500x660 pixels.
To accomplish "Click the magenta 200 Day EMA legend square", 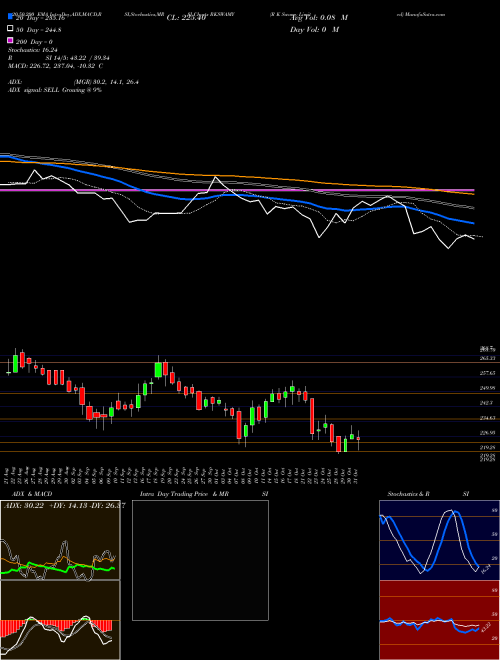I will click(10, 40).
